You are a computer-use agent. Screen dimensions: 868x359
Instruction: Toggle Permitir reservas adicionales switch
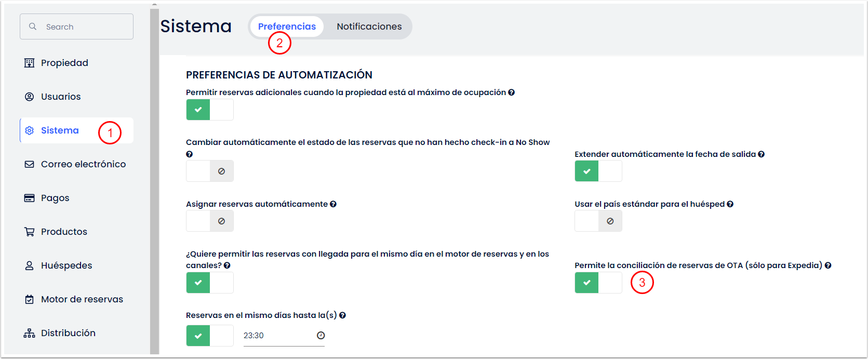coord(210,110)
